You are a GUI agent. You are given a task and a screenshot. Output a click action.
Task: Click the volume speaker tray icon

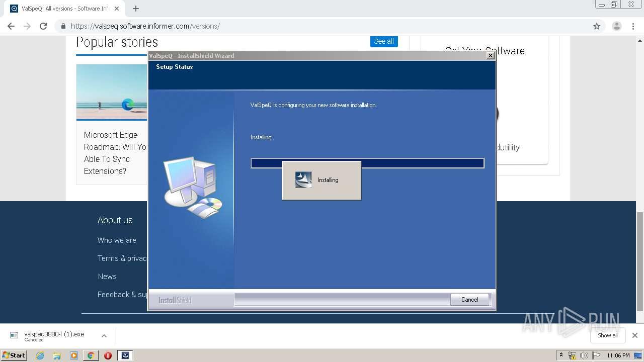point(584,355)
